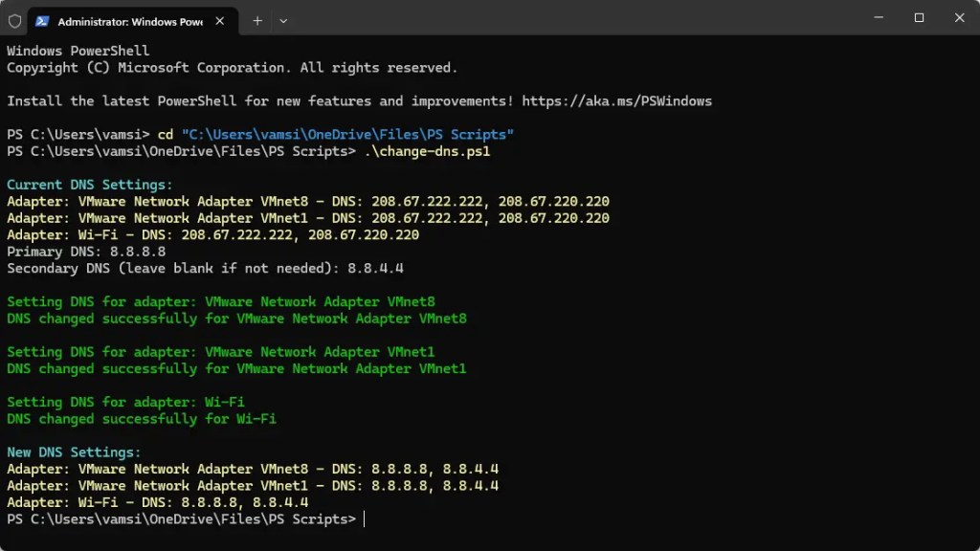Place cursor at the blinking prompt
The height and width of the screenshot is (551, 980).
[x=362, y=518]
